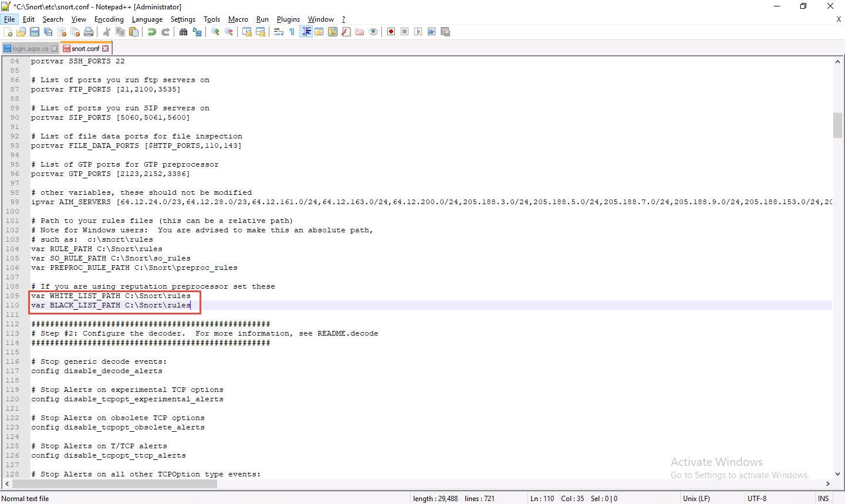Click the horizontal scrollbar thumb
The width and height of the screenshot is (845, 504).
tap(115, 484)
